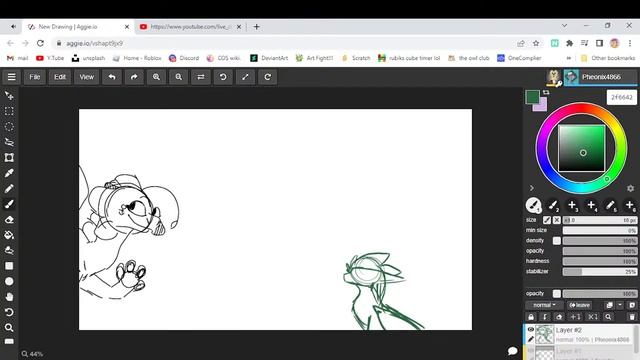
Task: Click the lavender background color swatch
Action: point(542,106)
